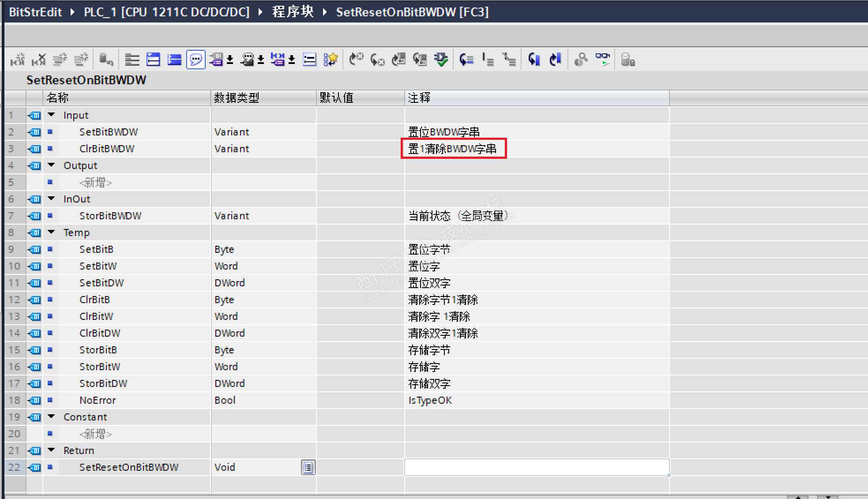Click the delete network toolbar icon

coord(39,59)
